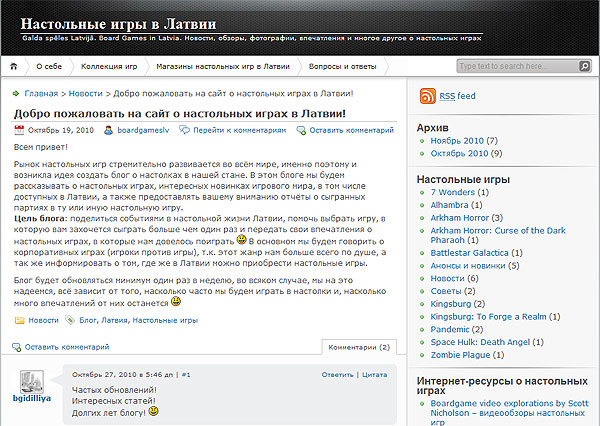600x426 pixels.
Task: Click the #1 comment permalink
Action: pyautogui.click(x=186, y=375)
